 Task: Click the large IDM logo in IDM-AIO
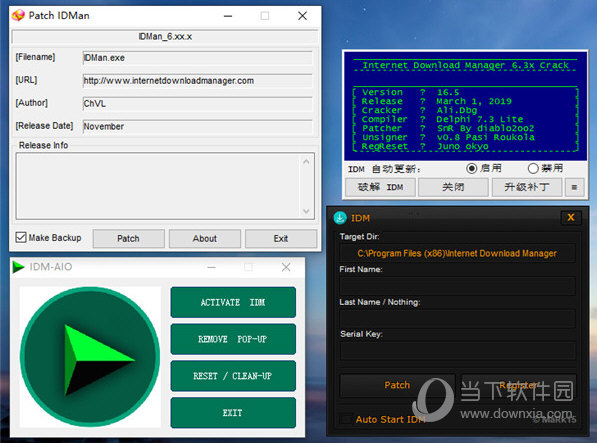click(x=90, y=357)
